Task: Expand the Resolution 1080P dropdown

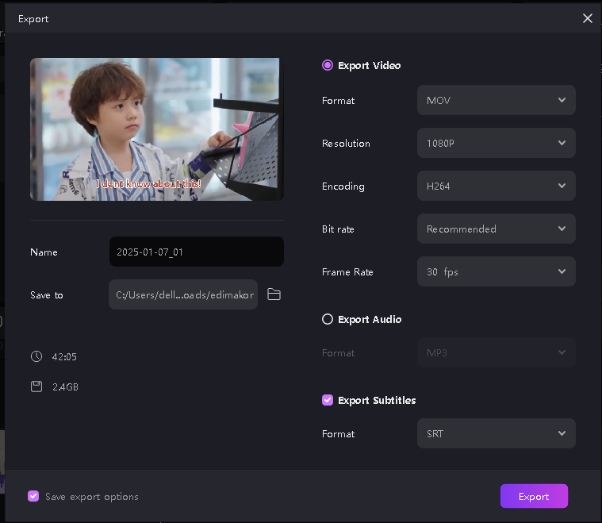Action: 495,143
